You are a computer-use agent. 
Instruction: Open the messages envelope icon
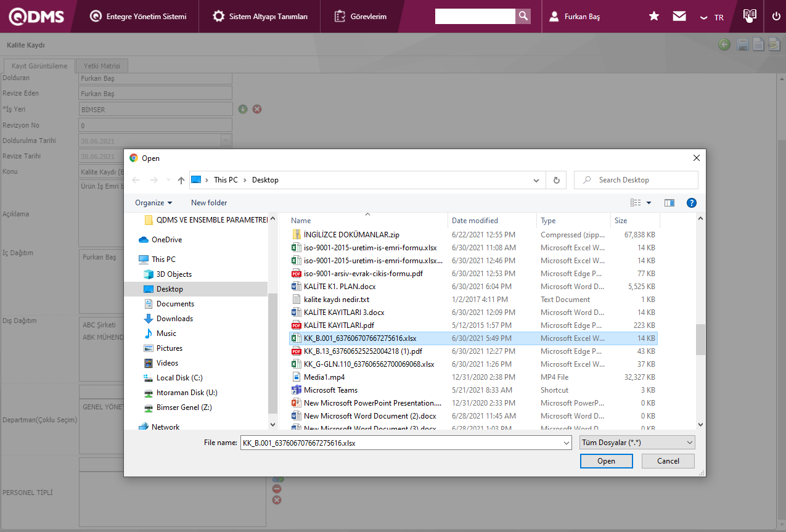(x=679, y=17)
